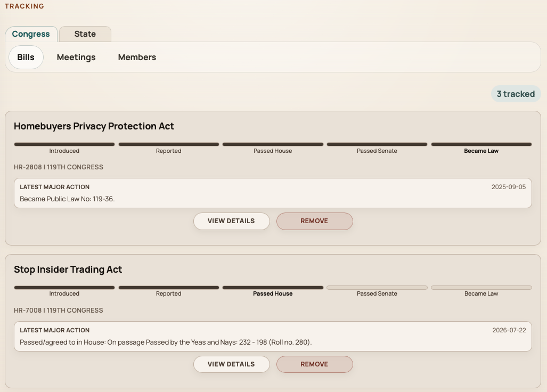This screenshot has height=392, width=547.
Task: View details for Homebuyers Privacy Protection Act
Action: (x=231, y=221)
